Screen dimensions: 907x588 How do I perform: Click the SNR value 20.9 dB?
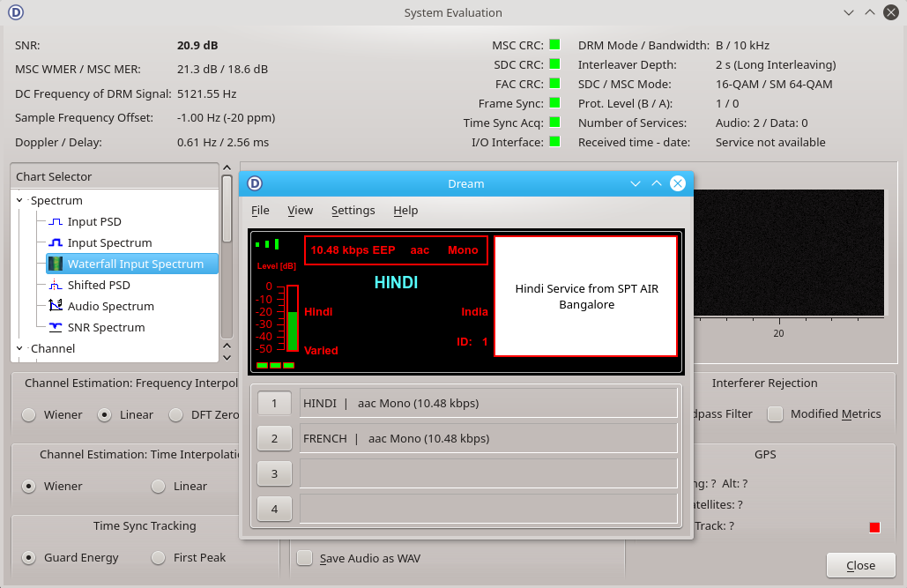(197, 45)
